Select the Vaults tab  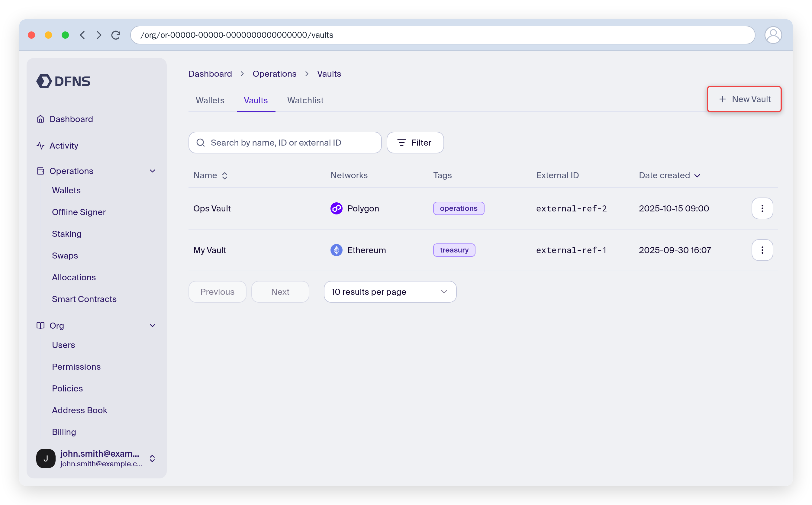256,100
